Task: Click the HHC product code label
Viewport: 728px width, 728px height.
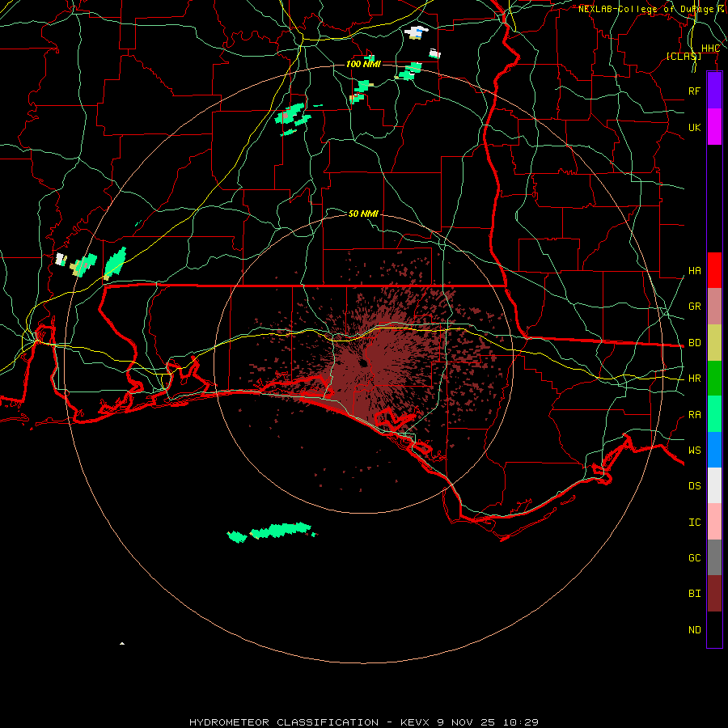Action: (x=710, y=49)
